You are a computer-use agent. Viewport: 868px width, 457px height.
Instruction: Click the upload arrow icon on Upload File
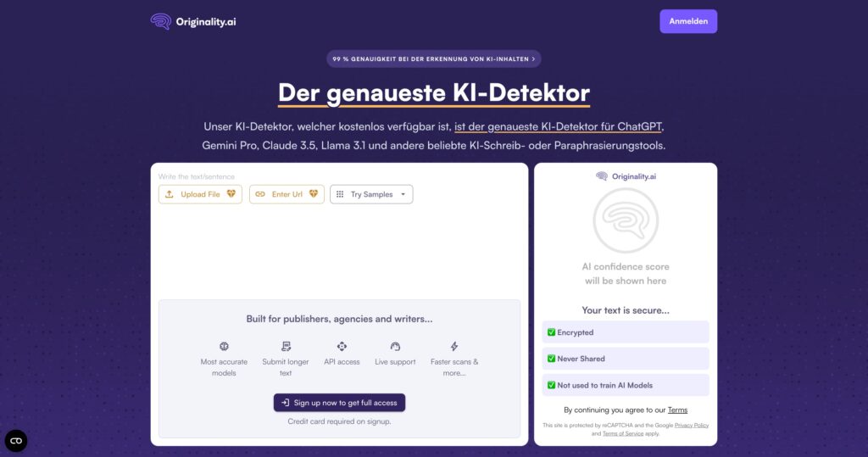pyautogui.click(x=170, y=194)
